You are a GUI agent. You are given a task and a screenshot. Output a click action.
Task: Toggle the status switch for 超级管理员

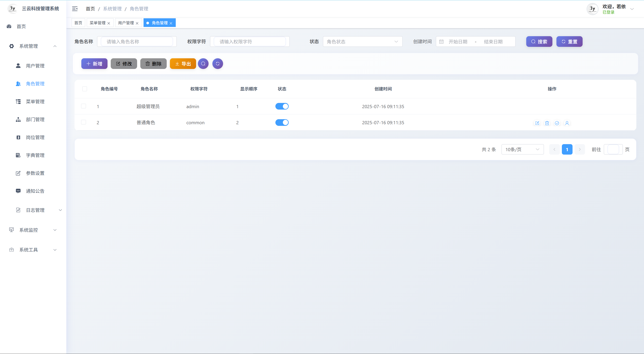tap(282, 106)
